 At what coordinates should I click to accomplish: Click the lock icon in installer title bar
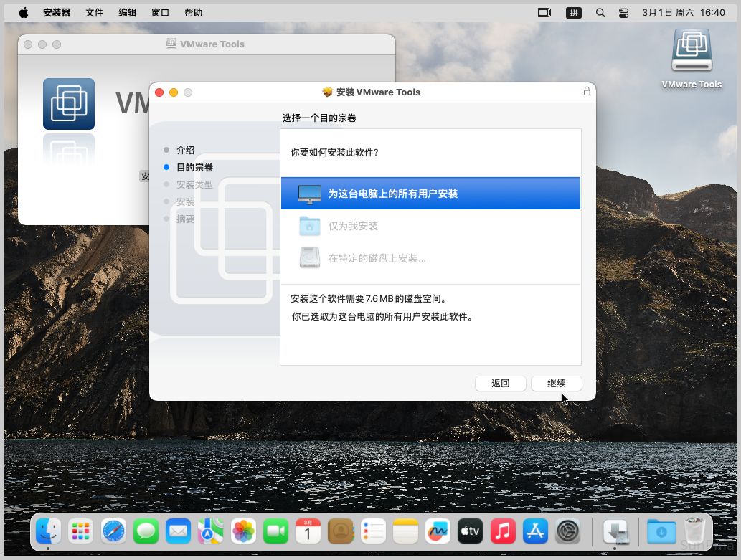pyautogui.click(x=587, y=92)
